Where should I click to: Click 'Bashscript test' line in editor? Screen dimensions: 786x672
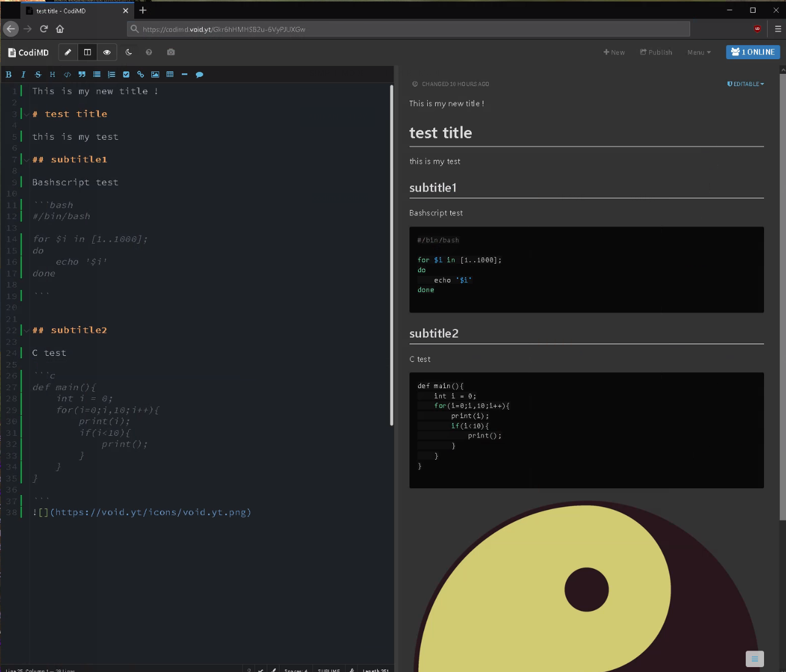pyautogui.click(x=75, y=182)
